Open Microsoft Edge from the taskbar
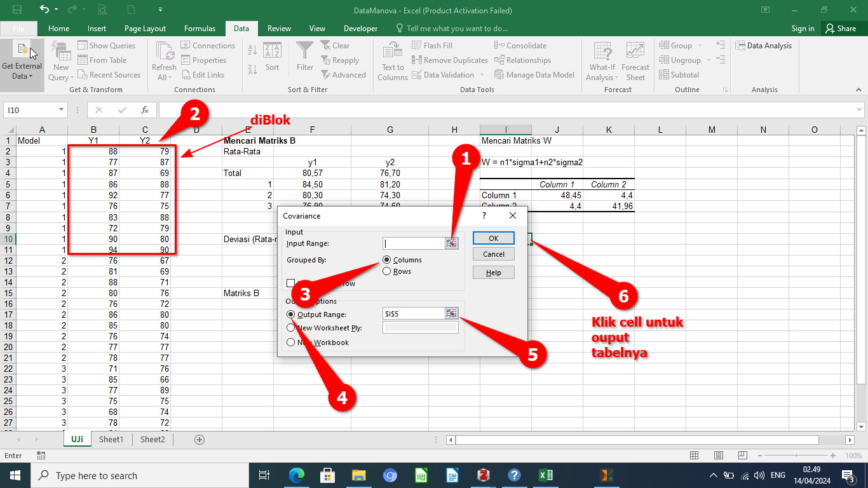 [x=296, y=475]
